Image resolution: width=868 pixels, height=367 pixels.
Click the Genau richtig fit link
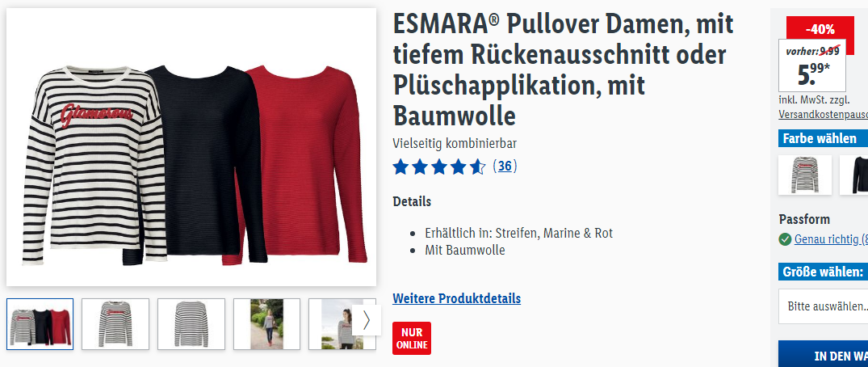(831, 239)
